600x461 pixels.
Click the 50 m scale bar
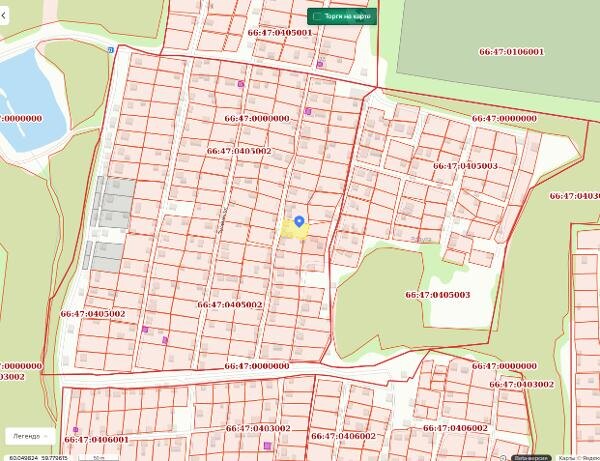[x=99, y=458]
